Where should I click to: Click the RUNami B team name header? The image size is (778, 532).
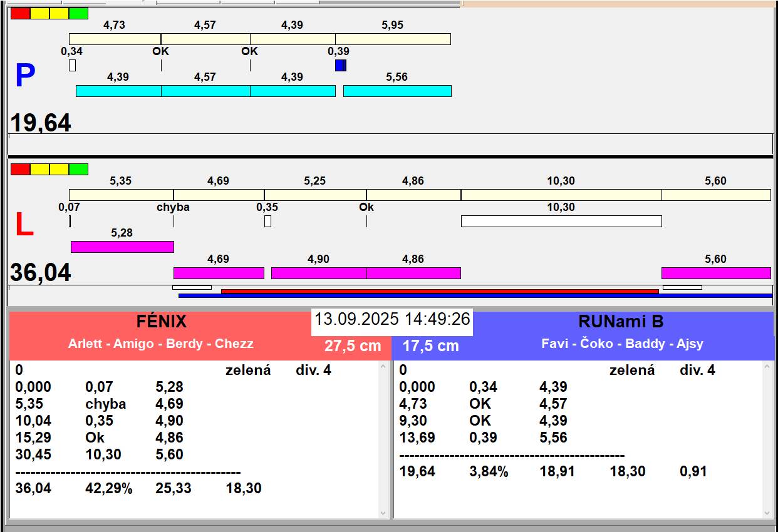tap(621, 322)
